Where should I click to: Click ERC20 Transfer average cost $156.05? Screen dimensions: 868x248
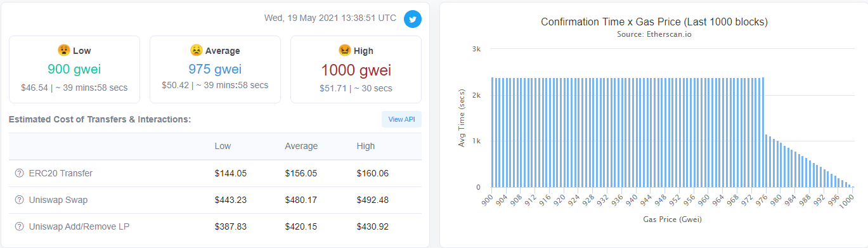pyautogui.click(x=301, y=173)
